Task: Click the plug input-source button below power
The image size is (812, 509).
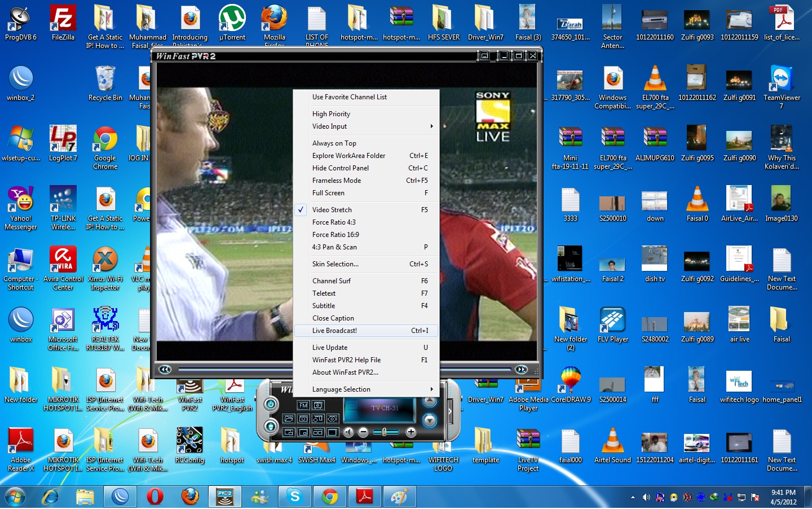Action: click(x=271, y=427)
